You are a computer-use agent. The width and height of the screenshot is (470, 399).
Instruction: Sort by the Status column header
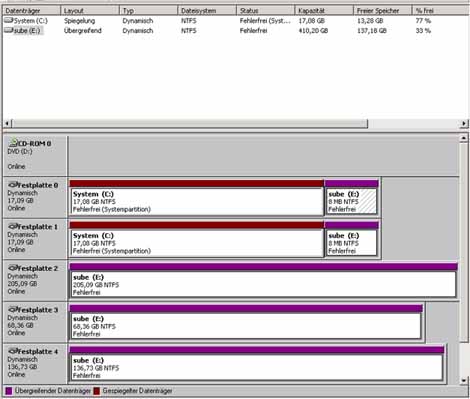click(x=266, y=11)
